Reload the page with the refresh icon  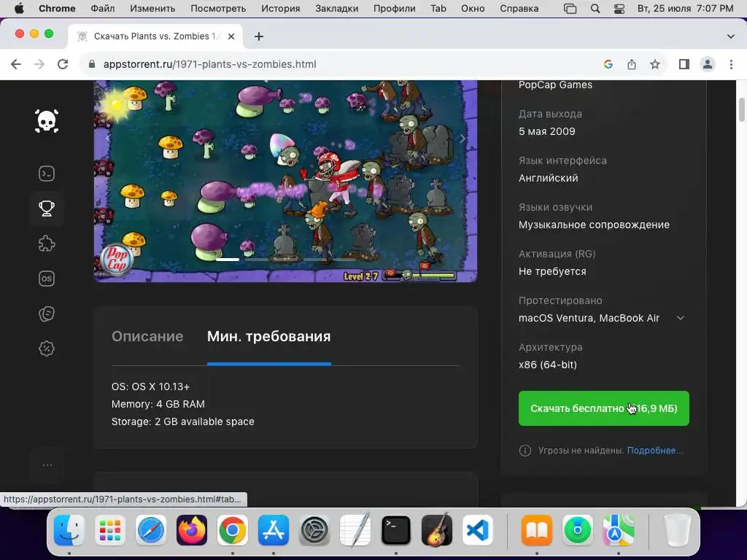[x=63, y=64]
